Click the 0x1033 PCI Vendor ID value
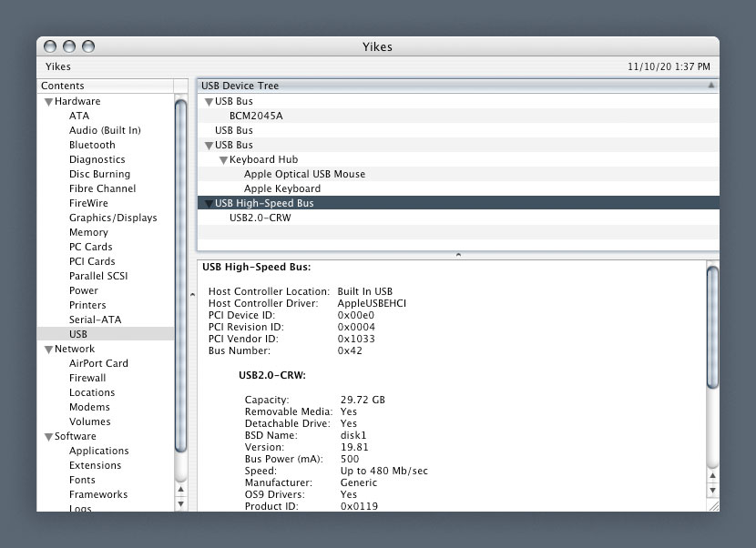756x548 pixels. click(x=356, y=339)
